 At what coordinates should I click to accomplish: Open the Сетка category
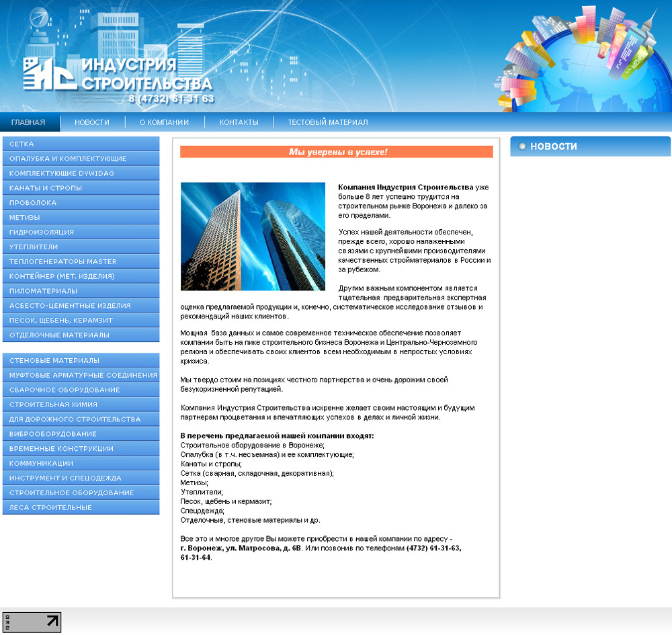(81, 144)
